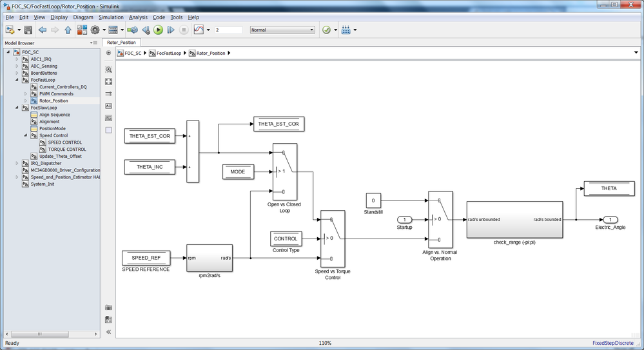Viewport: 644px width, 350px height.
Task: Select the Rotor_Position tab
Action: coord(121,43)
